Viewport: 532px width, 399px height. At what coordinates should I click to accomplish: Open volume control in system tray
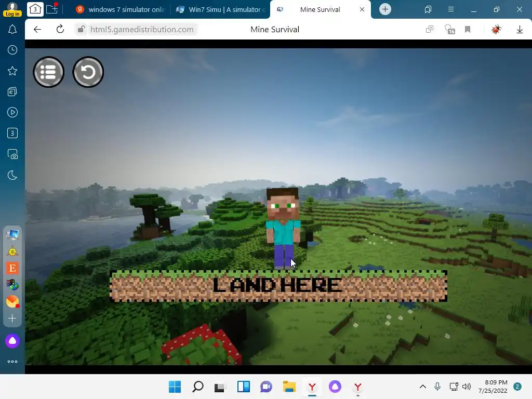467,387
